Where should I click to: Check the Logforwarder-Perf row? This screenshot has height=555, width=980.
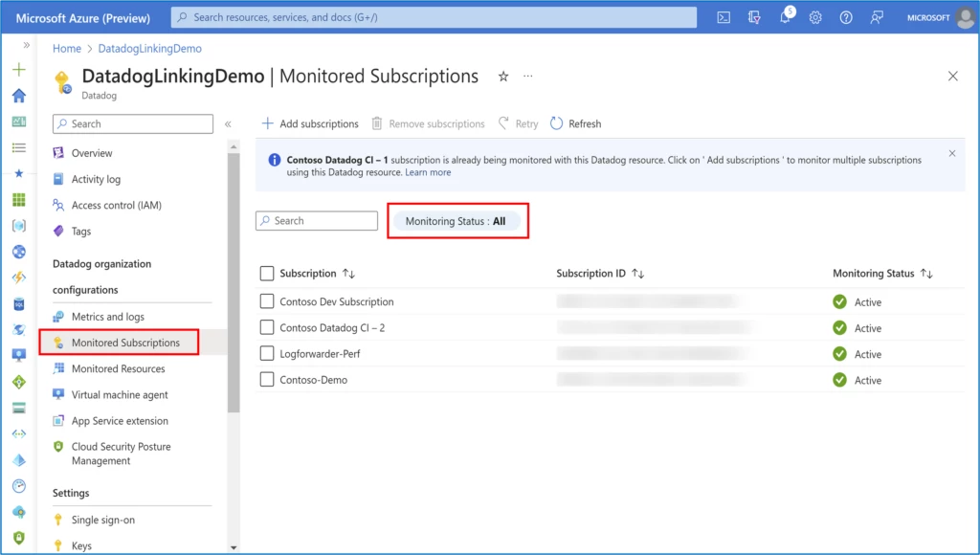pyautogui.click(x=267, y=354)
